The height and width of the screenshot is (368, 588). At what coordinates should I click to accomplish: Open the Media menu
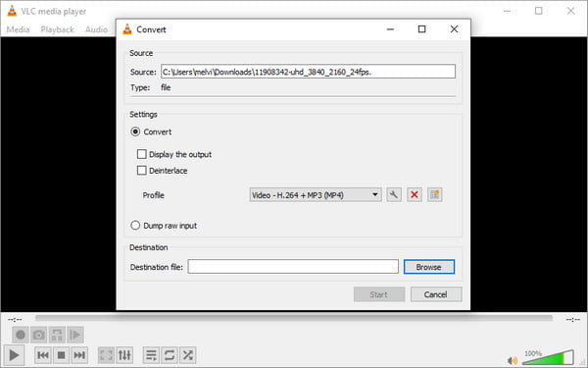click(x=18, y=29)
